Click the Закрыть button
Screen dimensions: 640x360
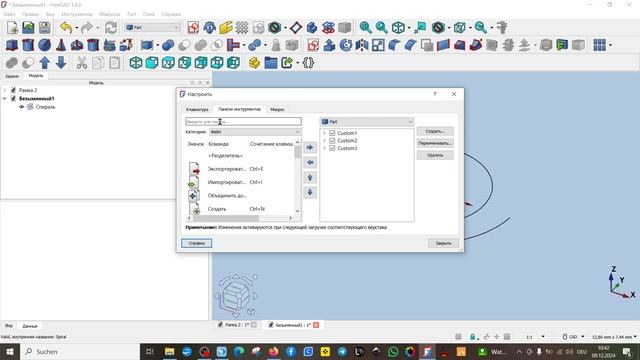(443, 243)
